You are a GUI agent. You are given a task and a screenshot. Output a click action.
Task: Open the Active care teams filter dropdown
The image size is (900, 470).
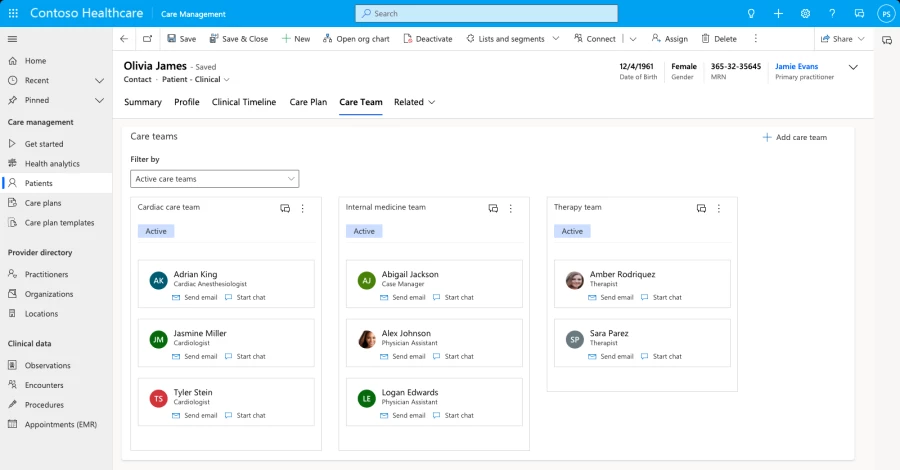(215, 178)
